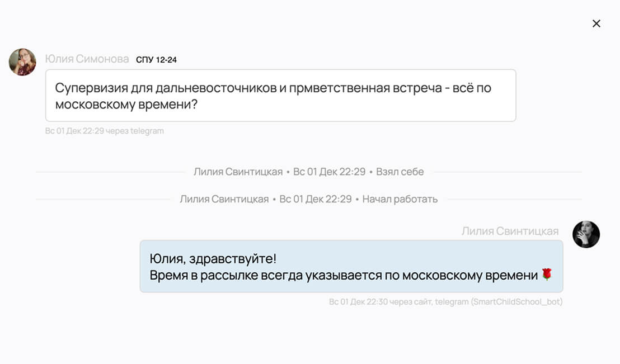Viewport: 620px width, 364px height.
Task: Open Лилия Свинтицкая's avatar photo
Action: [586, 234]
